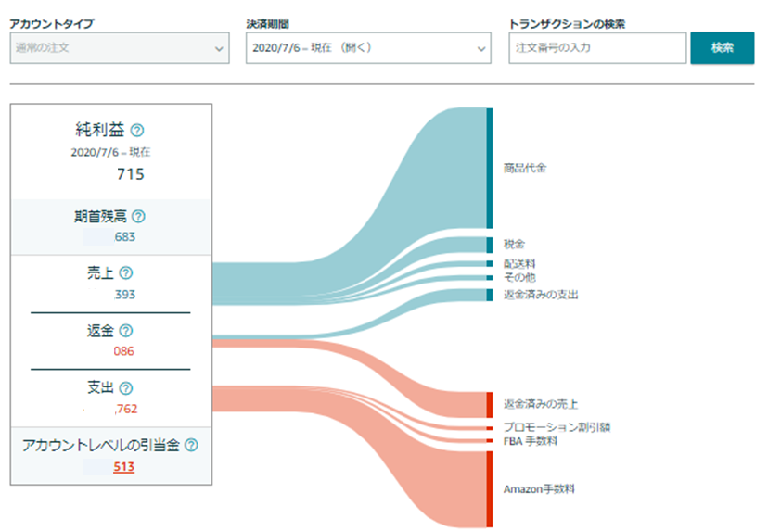Click the help icon next to 期首残高
768x531 pixels.
coord(139,216)
